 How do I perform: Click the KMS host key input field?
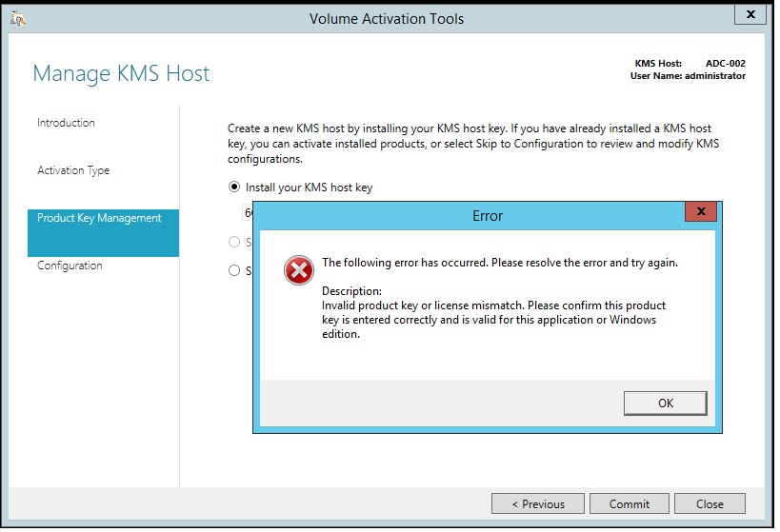click(248, 213)
